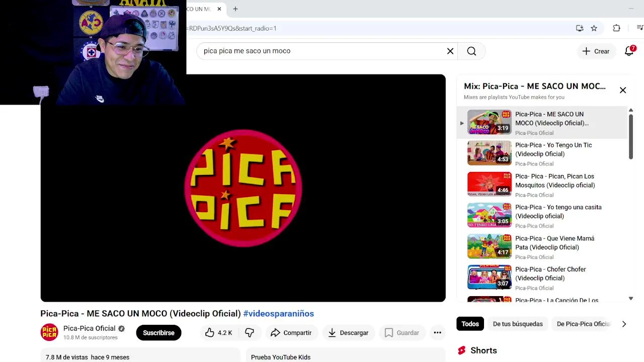Click the playlist scrollbar thumb
The width and height of the screenshot is (644, 362).
630,137
